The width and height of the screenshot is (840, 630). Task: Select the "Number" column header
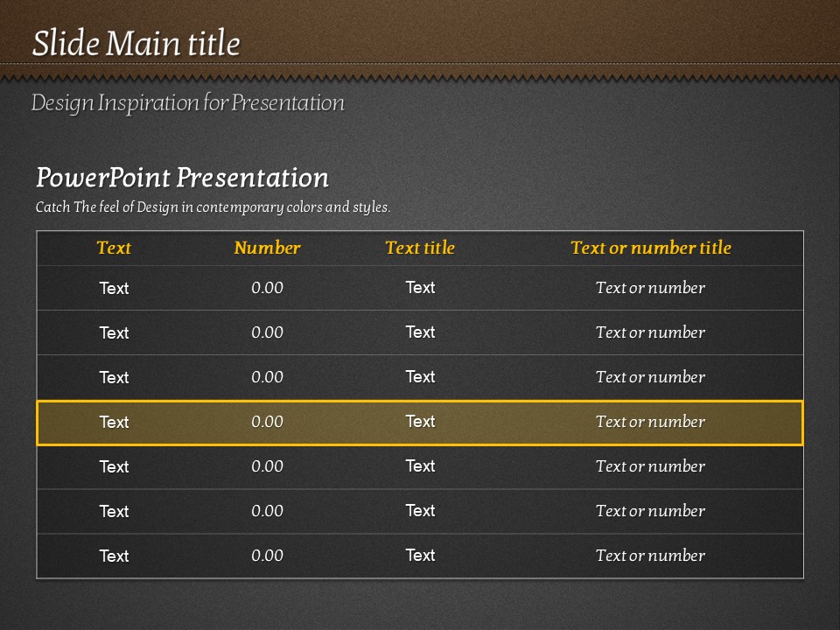[x=267, y=248]
